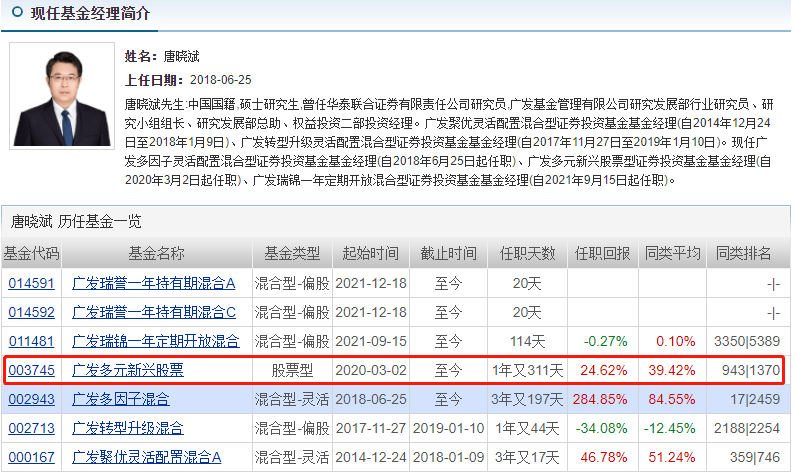Screen dimensions: 796x476
Task: Click the start date 2020-03-02 cell
Action: [x=371, y=370]
